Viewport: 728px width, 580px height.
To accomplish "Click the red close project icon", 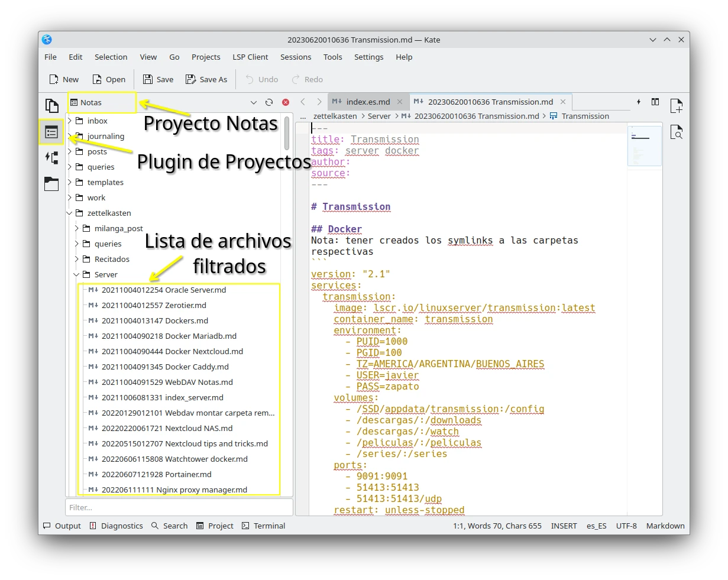I will click(286, 102).
